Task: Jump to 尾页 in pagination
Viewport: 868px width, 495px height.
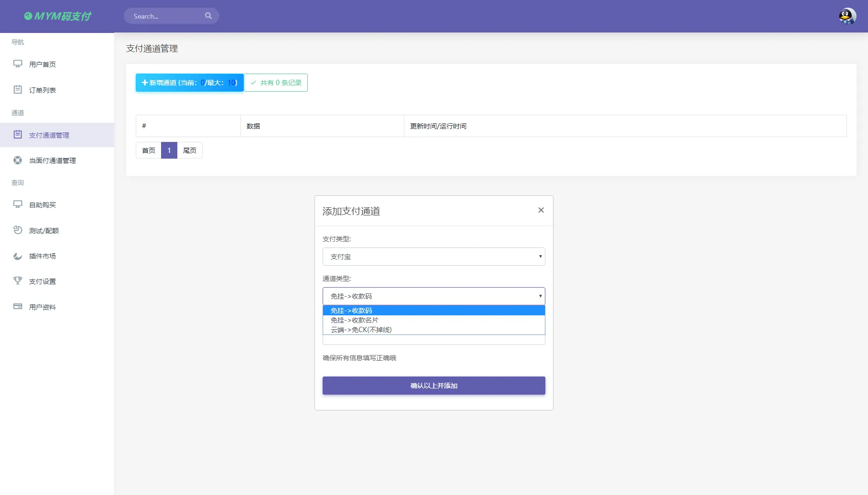Action: [x=190, y=150]
